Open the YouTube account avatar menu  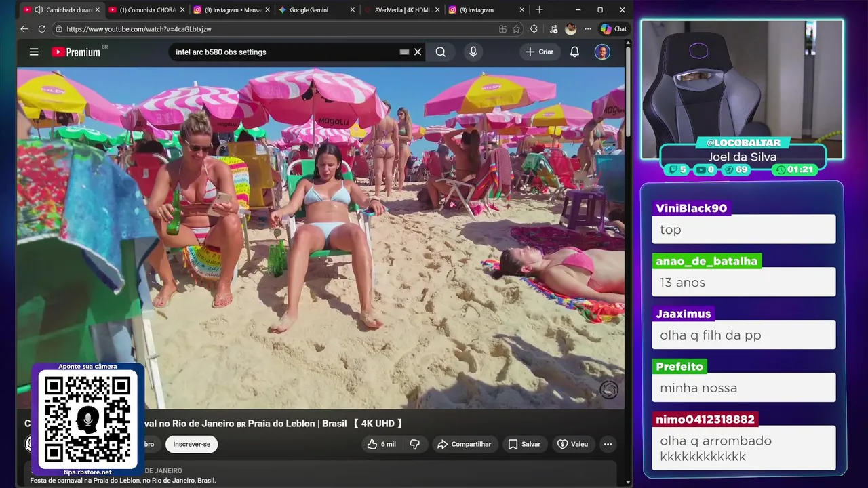coord(602,52)
